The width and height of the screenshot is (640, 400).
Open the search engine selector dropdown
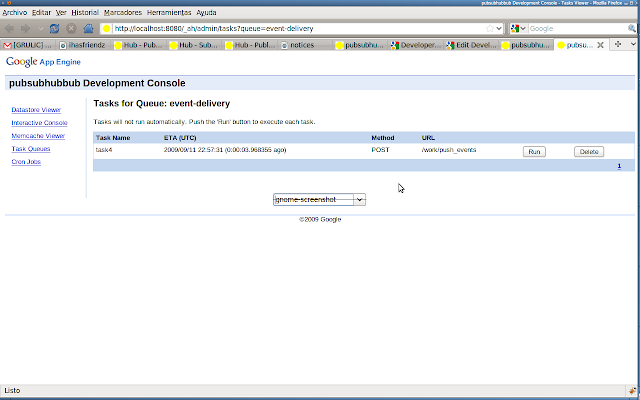click(x=518, y=29)
